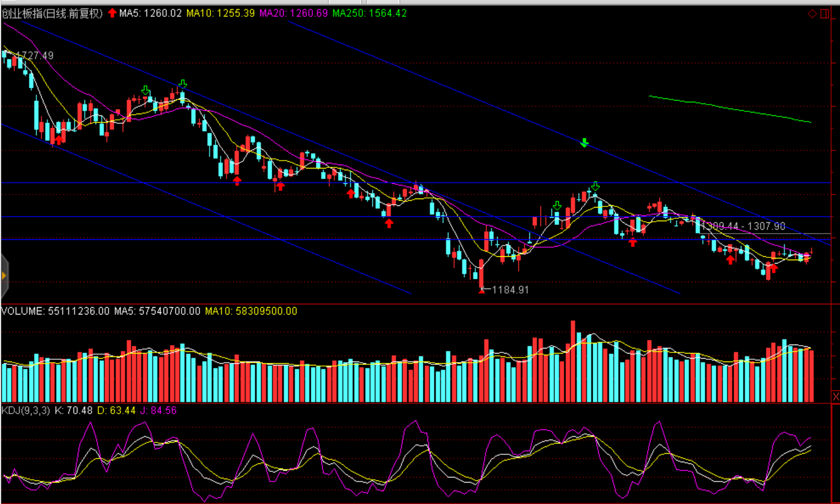Expand the left sidebar with orange arrow
Screen dimensions: 840x504
point(4,276)
